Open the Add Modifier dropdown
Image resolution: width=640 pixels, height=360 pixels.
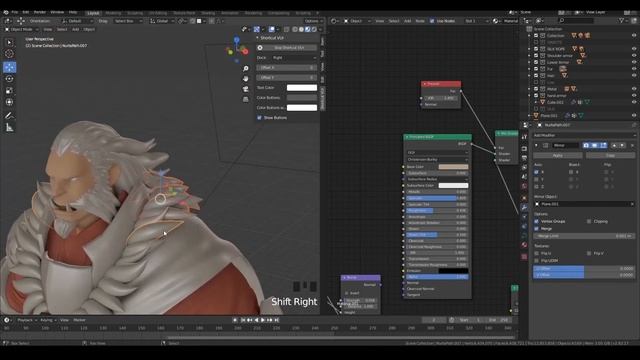584,135
